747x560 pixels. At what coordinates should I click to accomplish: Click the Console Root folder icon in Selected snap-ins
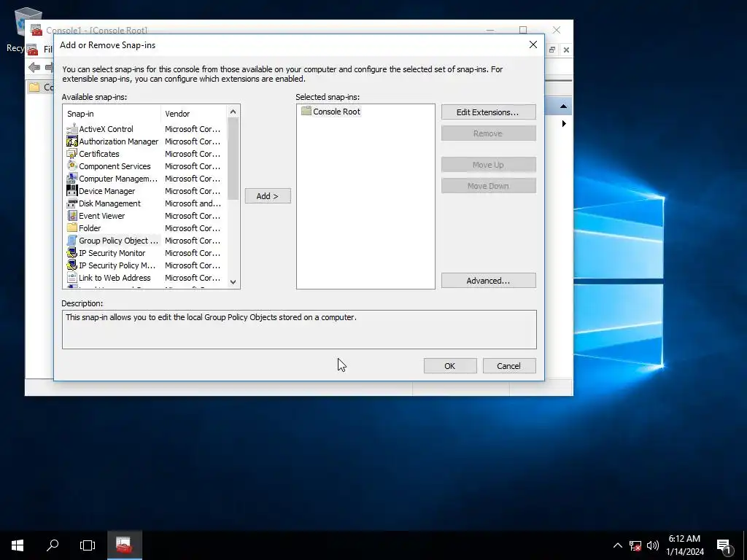306,111
